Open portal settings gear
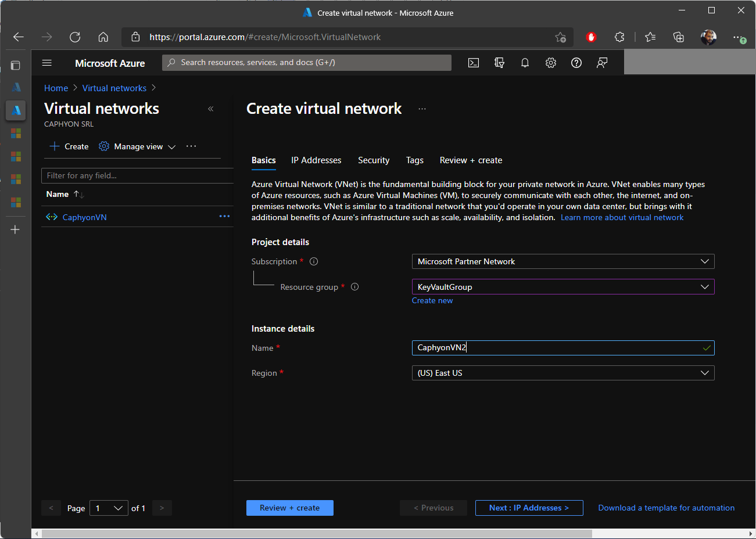The height and width of the screenshot is (539, 756). point(551,63)
